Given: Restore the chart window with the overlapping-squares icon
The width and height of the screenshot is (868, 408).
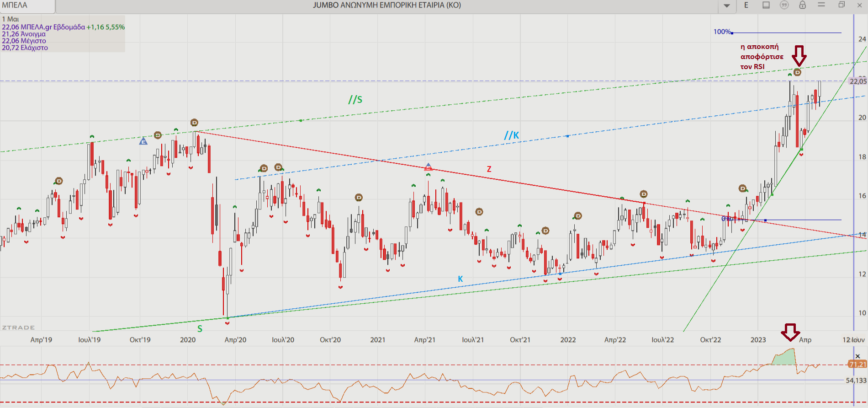Looking at the screenshot, I should pyautogui.click(x=842, y=5).
